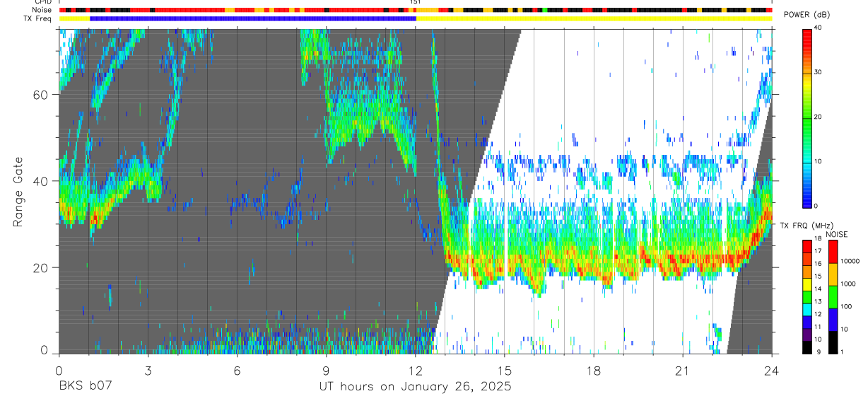Click the 'UT hours on January 26, 2025' label
Image resolution: width=868 pixels, height=401 pixels.
point(416,387)
